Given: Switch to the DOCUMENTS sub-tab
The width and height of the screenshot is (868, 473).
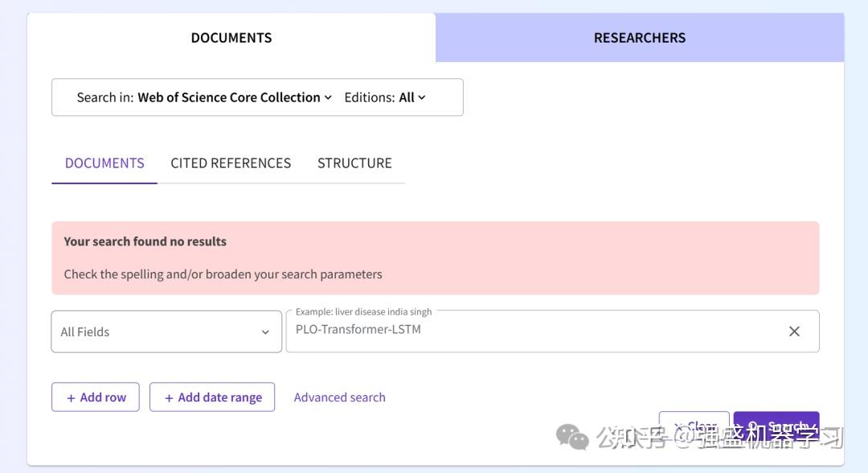Looking at the screenshot, I should [104, 162].
